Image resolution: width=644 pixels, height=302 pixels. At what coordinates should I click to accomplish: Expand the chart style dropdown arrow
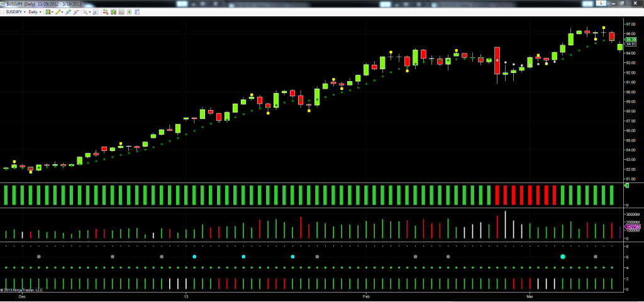tap(52, 12)
